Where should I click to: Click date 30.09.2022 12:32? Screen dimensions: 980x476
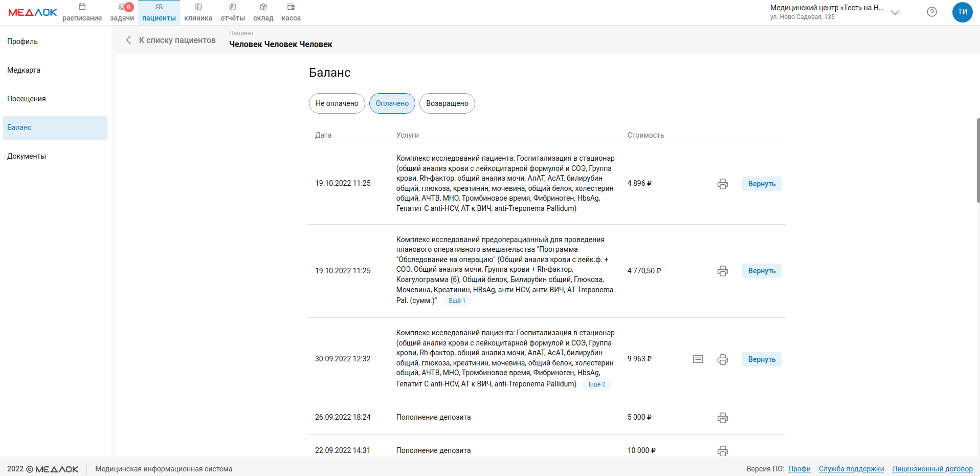(x=343, y=359)
